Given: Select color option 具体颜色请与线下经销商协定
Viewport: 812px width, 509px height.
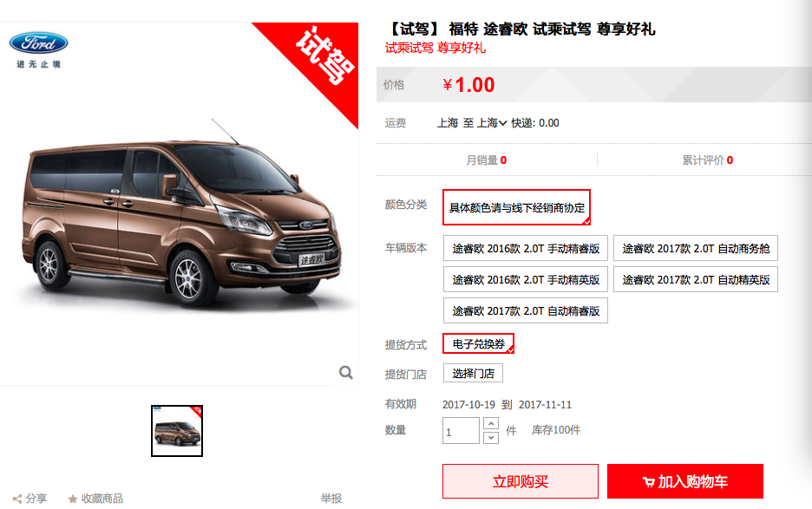Looking at the screenshot, I should [x=516, y=207].
